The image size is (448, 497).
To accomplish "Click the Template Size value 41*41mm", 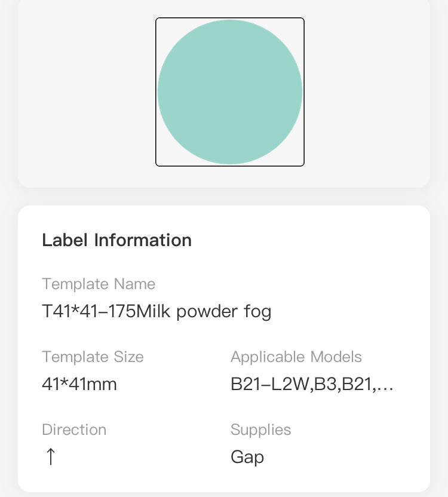I will coord(79,384).
